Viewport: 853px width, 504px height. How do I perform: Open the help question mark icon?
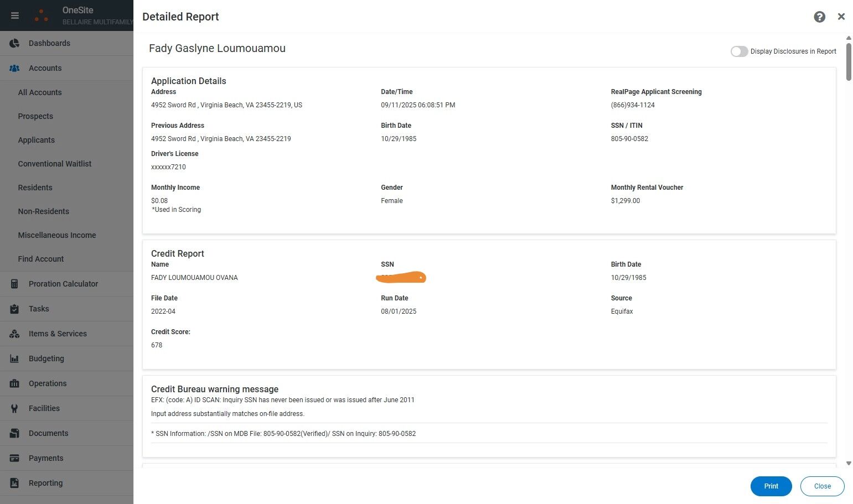click(x=819, y=17)
